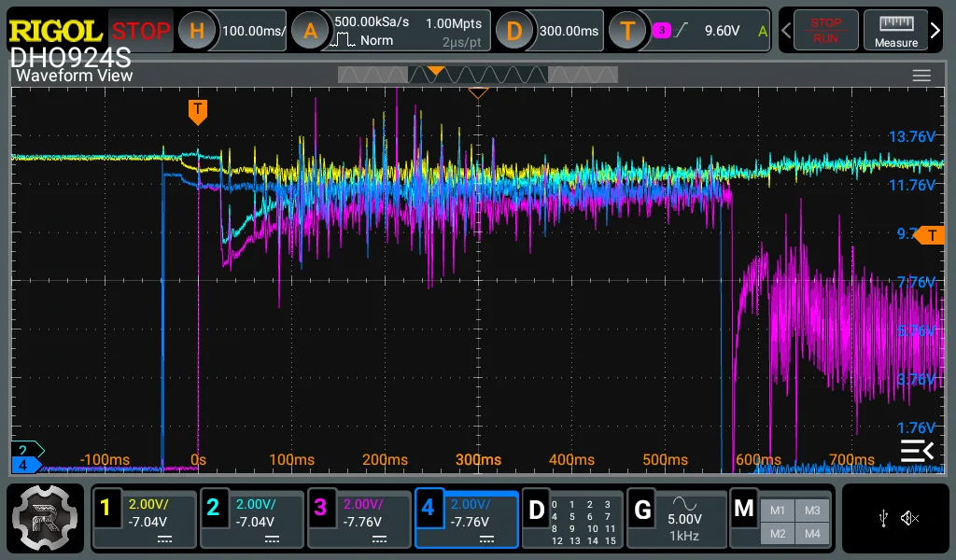
Task: Open the Measure ruler icon
Action: point(895,31)
